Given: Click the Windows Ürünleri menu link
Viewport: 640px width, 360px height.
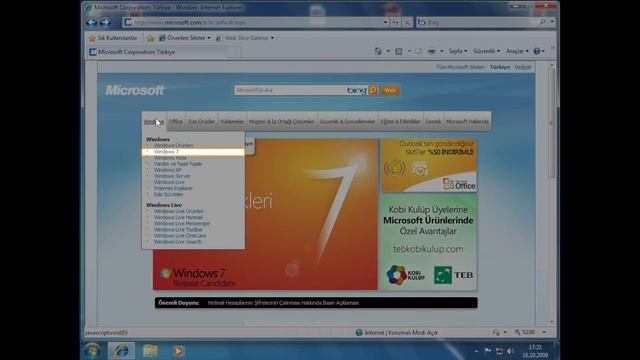Looking at the screenshot, I should tap(173, 145).
